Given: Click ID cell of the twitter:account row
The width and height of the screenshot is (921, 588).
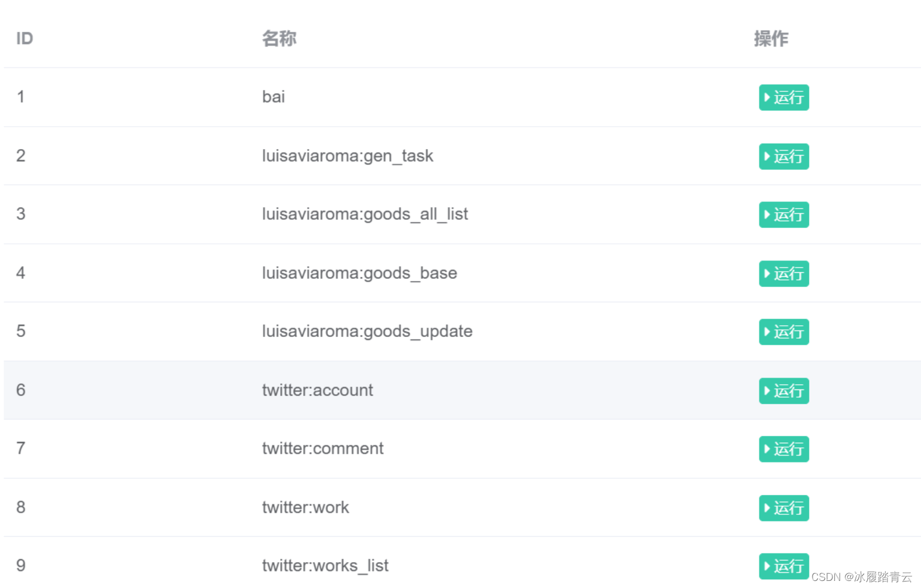Looking at the screenshot, I should [x=21, y=390].
